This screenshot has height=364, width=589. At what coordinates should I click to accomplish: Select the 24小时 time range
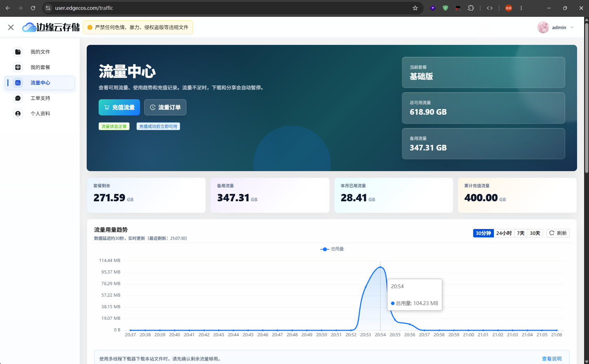coord(504,233)
